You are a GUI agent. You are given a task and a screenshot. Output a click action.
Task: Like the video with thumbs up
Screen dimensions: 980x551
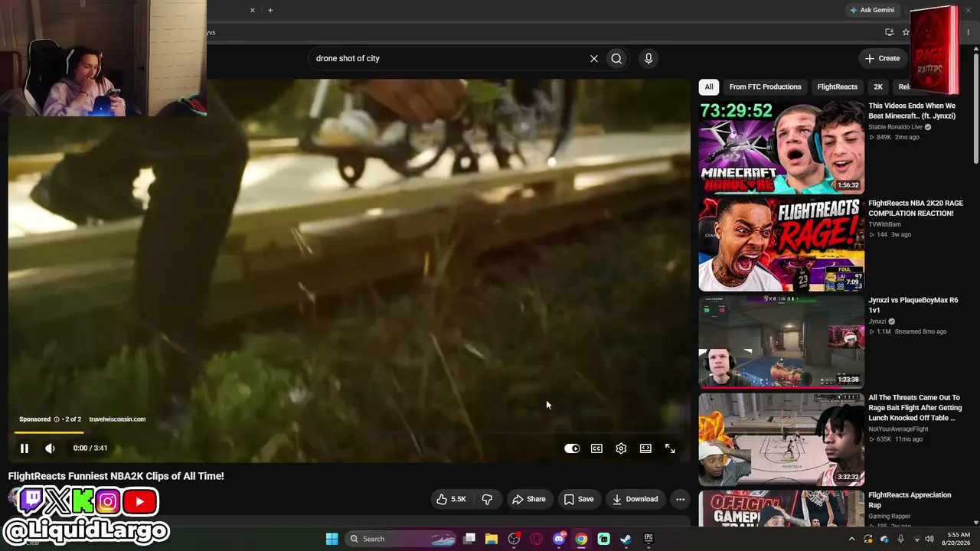tap(451, 499)
